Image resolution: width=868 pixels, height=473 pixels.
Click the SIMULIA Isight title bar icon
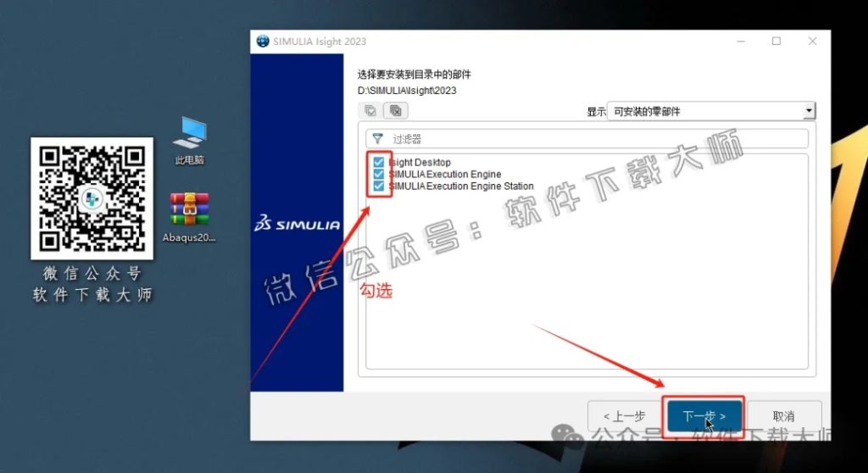click(263, 41)
